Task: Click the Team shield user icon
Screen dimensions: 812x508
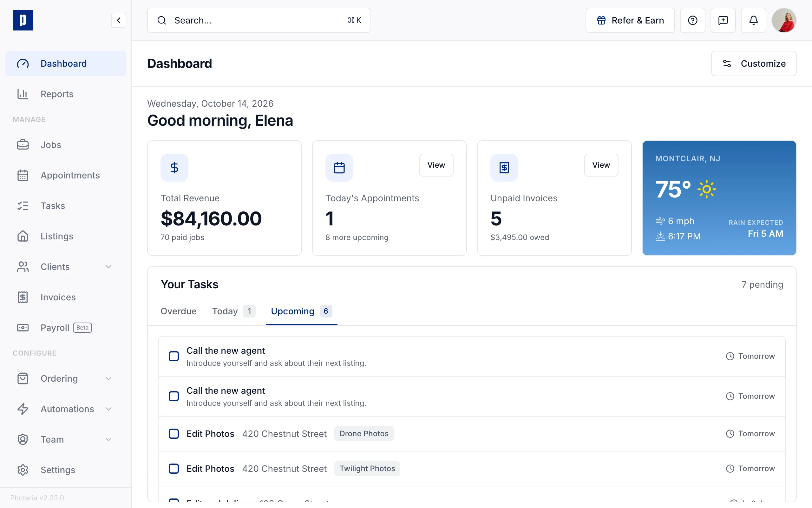Action: coord(23,439)
